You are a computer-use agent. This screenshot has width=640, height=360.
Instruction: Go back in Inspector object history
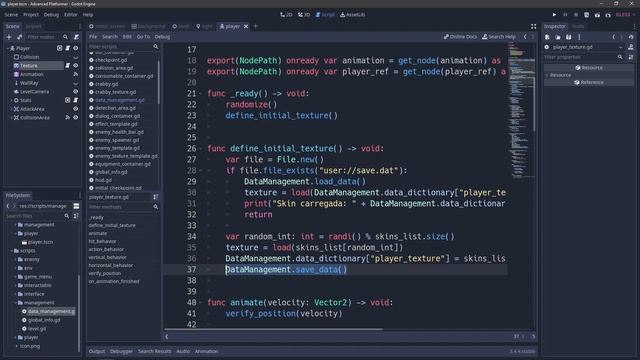(x=613, y=37)
